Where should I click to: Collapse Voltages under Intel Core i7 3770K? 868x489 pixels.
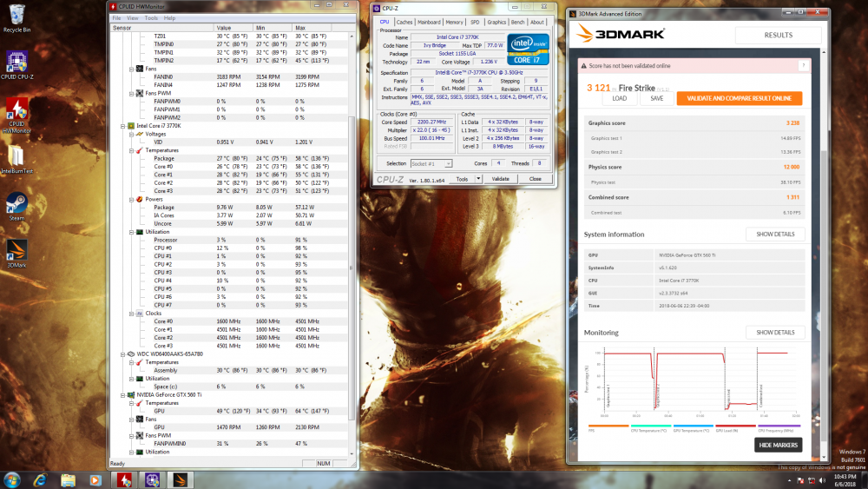tap(132, 134)
